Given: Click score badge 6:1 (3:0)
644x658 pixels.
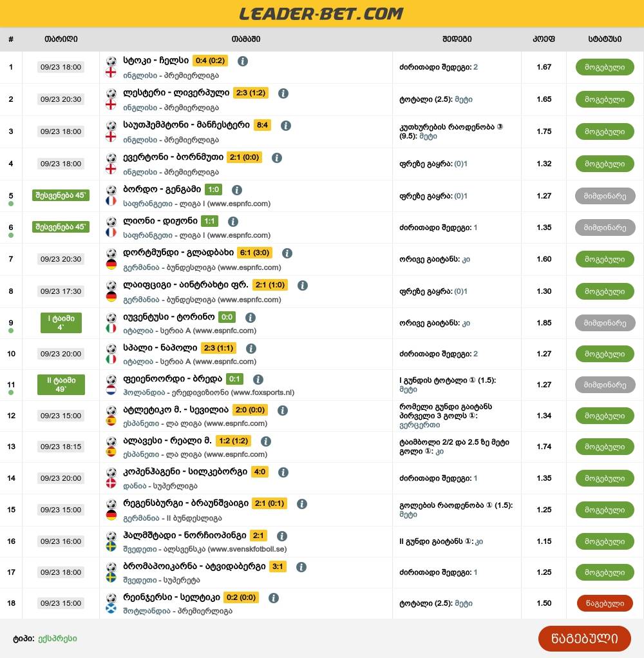Looking at the screenshot, I should click(254, 253).
